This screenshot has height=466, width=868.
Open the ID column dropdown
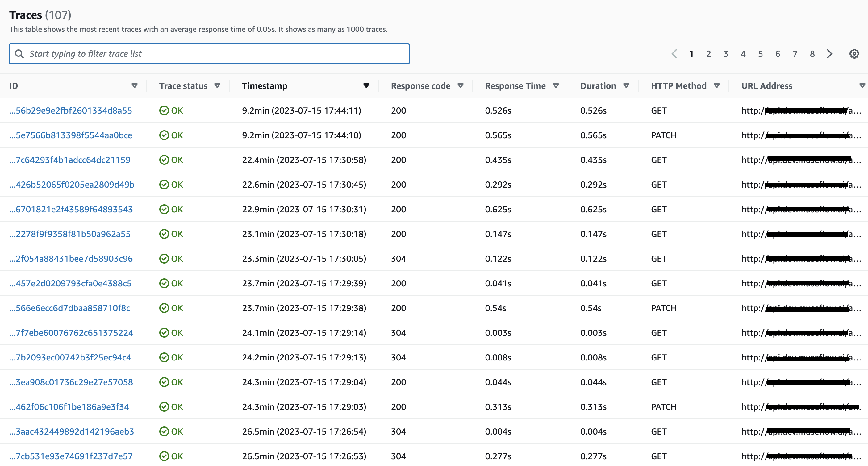(x=135, y=85)
